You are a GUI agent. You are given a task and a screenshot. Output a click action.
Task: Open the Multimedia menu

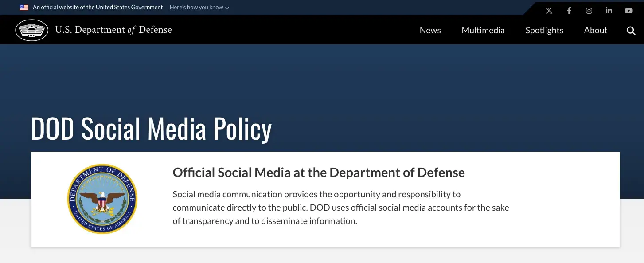coord(483,30)
